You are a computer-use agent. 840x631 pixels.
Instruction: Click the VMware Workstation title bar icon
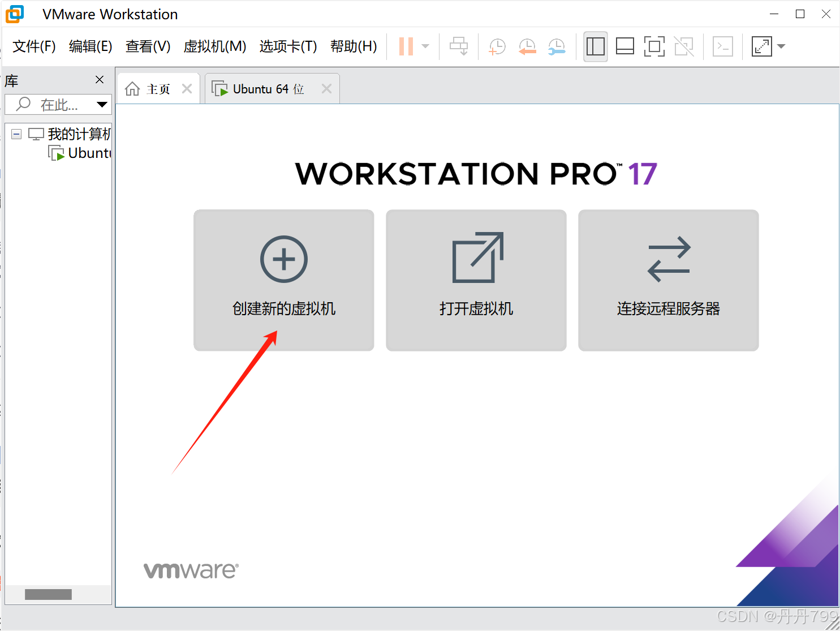(15, 14)
